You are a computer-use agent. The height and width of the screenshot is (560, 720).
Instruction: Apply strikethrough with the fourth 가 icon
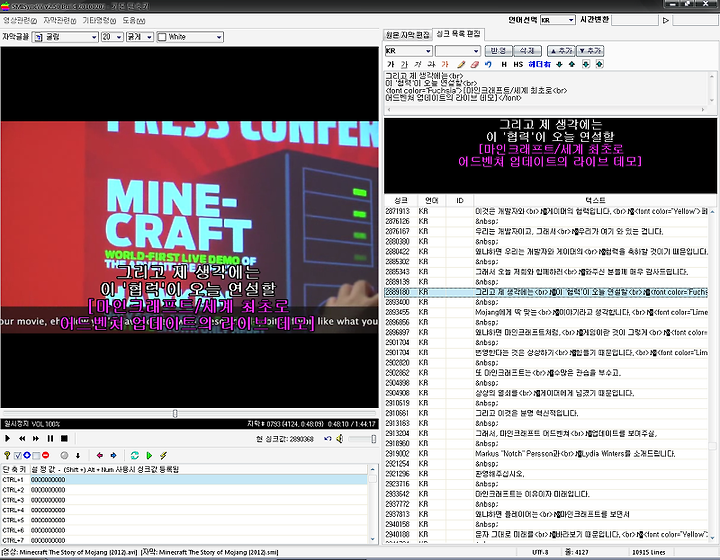tap(431, 64)
